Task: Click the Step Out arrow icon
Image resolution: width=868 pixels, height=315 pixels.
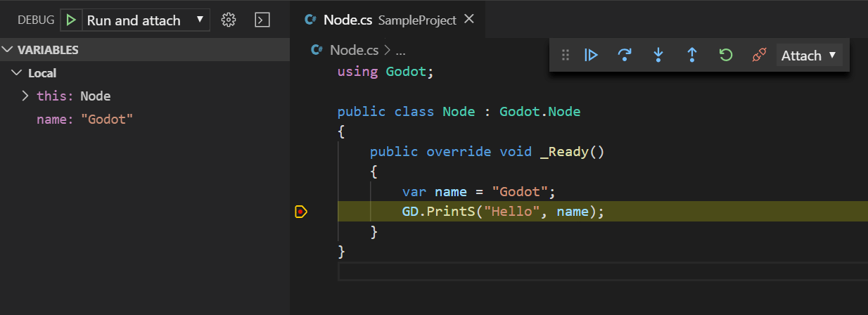Action: click(691, 56)
